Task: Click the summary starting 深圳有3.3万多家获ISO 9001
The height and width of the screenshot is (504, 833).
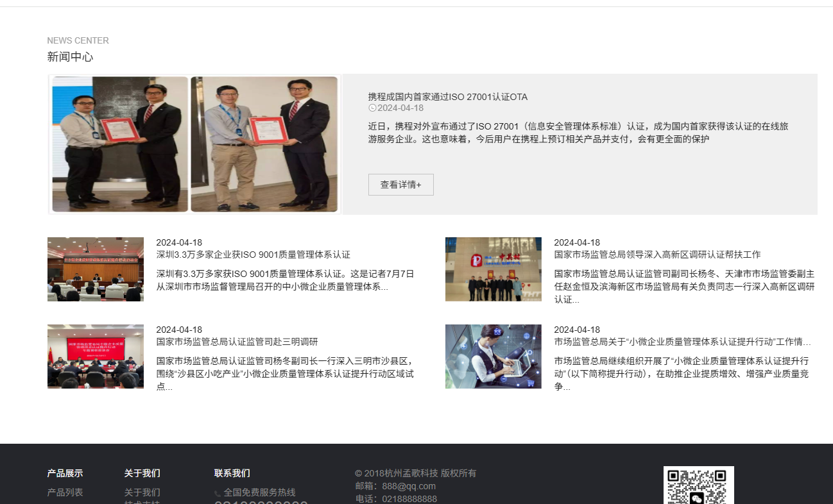Action: 286,280
